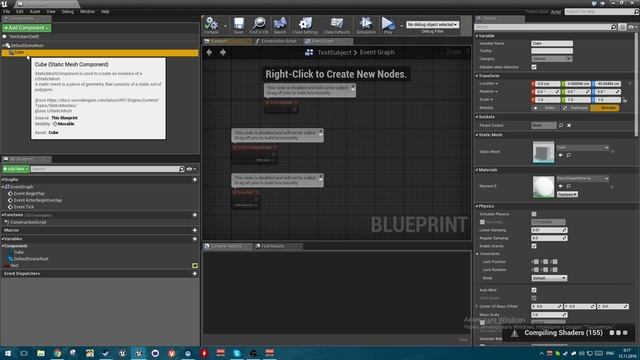This screenshot has height=360, width=640.
Task: Open the Static Mesh asset dropdown
Action: point(583,147)
